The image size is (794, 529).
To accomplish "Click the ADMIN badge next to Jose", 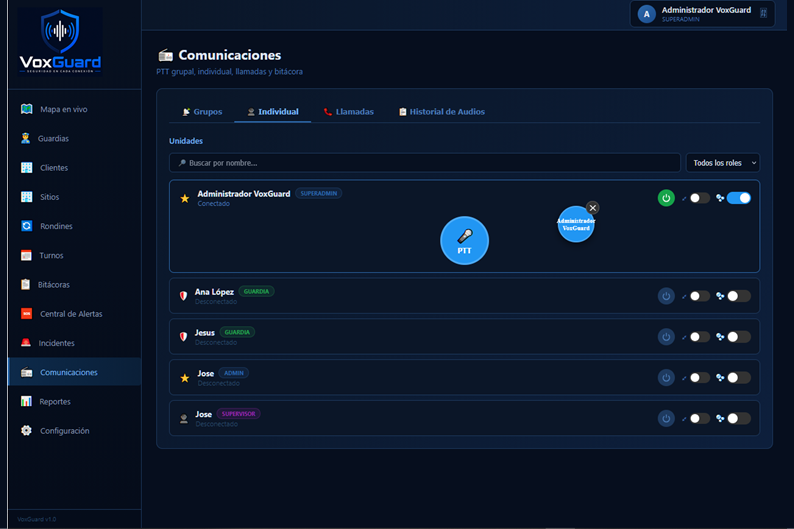I will coord(233,373).
